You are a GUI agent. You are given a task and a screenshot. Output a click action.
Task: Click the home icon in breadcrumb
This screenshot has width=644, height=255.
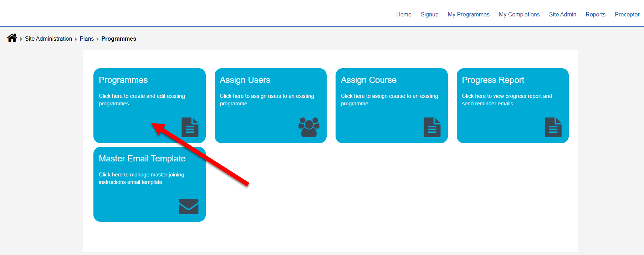(x=12, y=38)
